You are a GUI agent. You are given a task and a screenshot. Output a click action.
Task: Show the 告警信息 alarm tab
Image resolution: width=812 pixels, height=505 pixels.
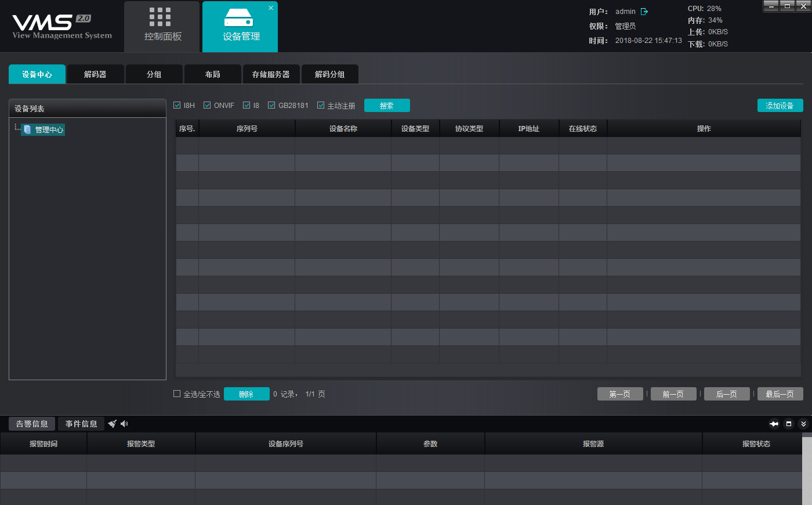pyautogui.click(x=32, y=424)
